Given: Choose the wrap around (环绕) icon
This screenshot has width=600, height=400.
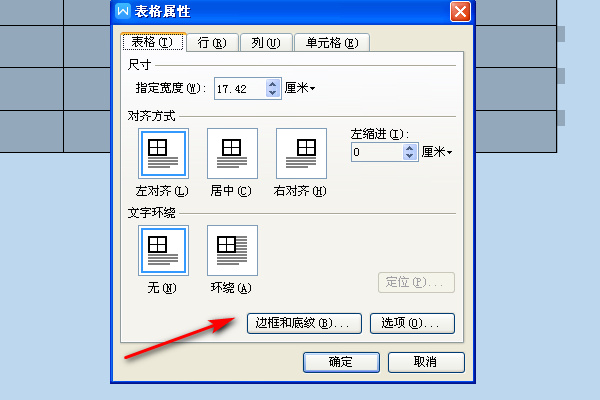Looking at the screenshot, I should [232, 250].
